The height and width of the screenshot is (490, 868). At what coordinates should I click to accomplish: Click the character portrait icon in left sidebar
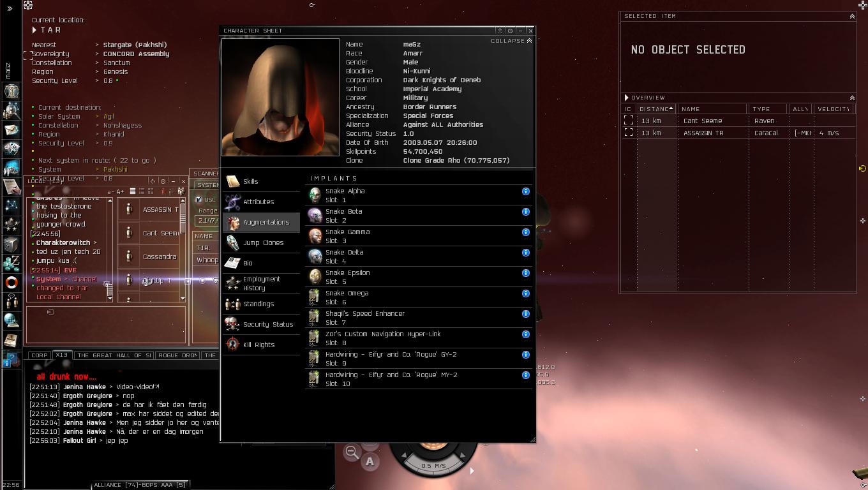point(11,91)
